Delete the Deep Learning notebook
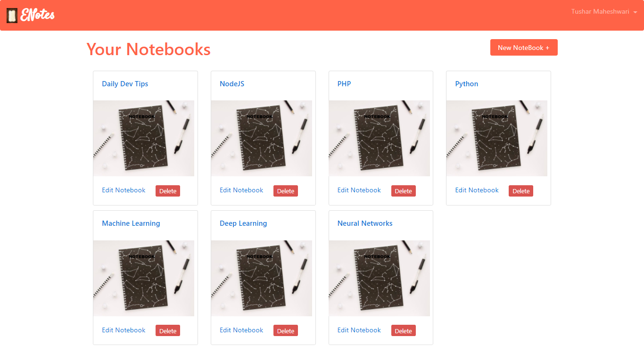Viewport: 644px width, 362px height. [286, 331]
